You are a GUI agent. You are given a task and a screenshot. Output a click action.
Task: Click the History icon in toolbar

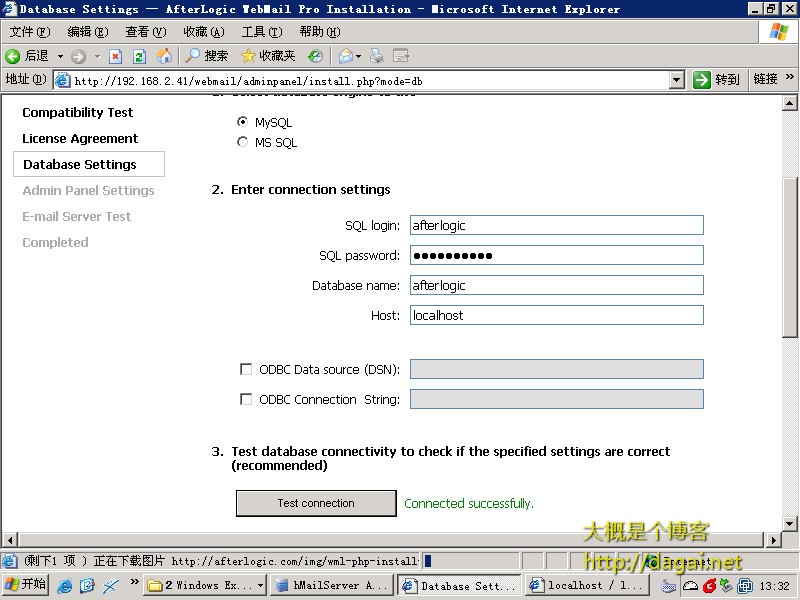pos(315,56)
